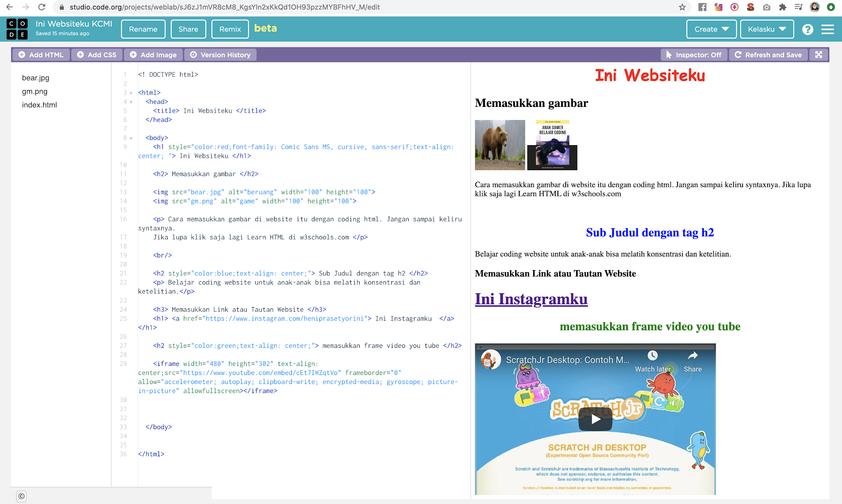Viewport: 842px width, 504px height.
Task: Select index.html in file list
Action: pyautogui.click(x=39, y=105)
